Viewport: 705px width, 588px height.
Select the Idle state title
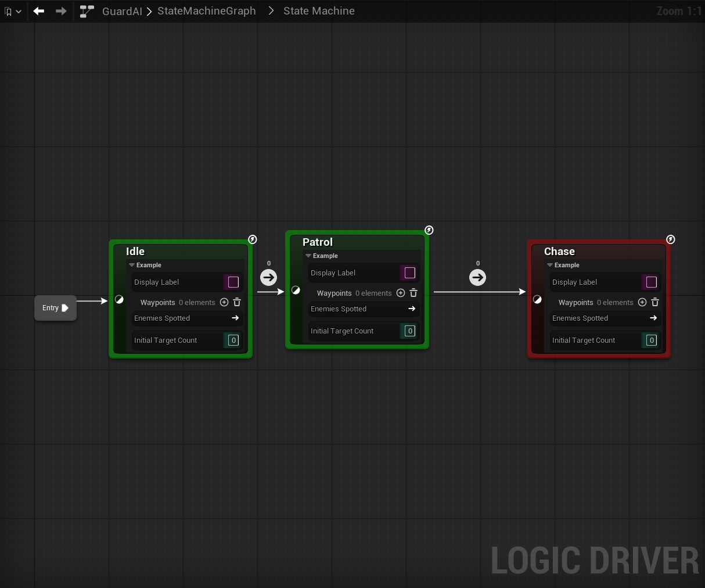[x=135, y=252]
